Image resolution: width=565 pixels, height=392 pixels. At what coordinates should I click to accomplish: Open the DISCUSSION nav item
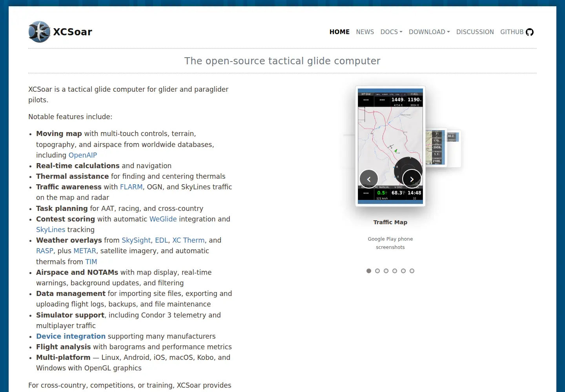tap(475, 32)
